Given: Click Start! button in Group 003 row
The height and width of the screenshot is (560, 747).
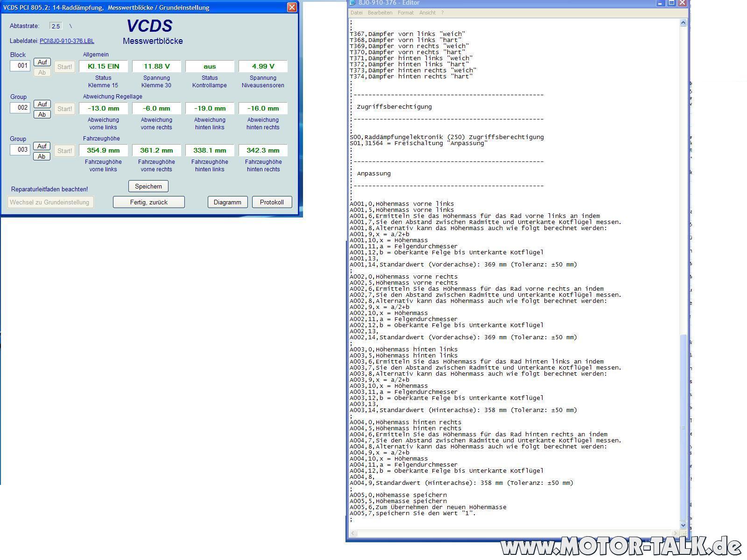Looking at the screenshot, I should tap(64, 151).
